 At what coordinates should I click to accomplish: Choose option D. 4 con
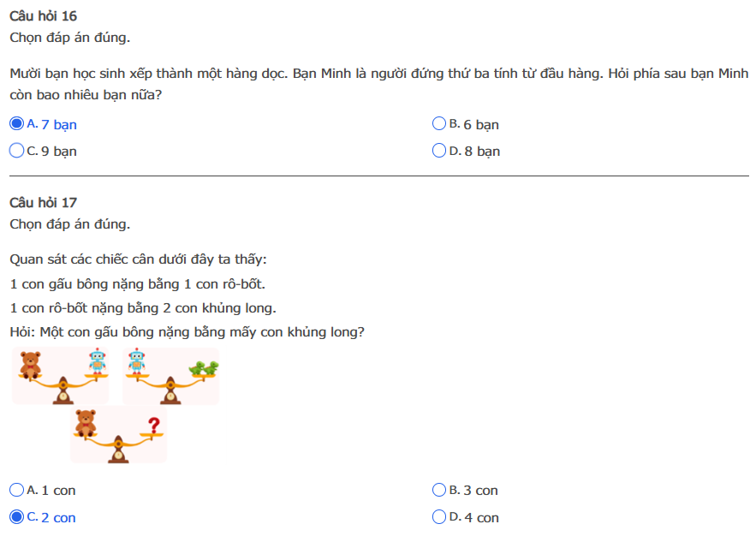(x=440, y=517)
